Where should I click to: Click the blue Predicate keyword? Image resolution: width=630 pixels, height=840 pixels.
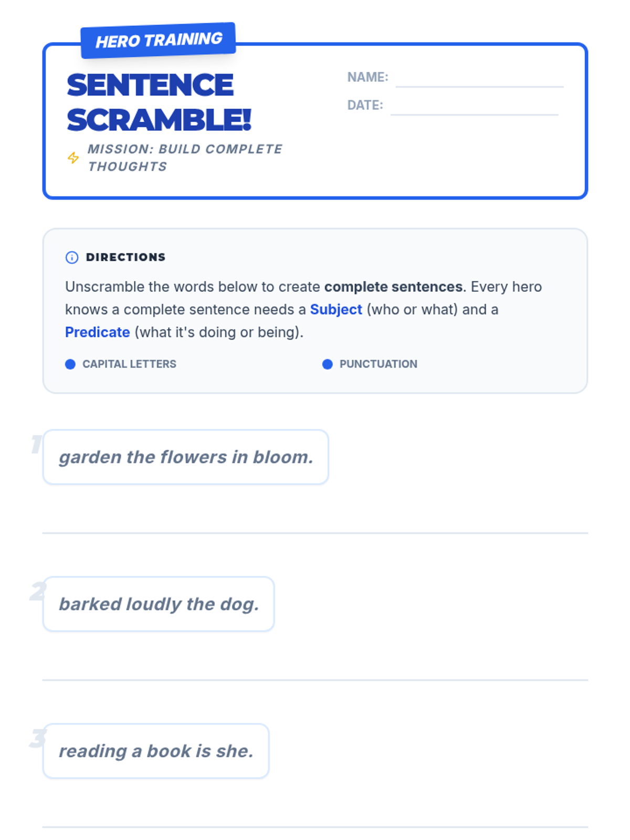[98, 332]
